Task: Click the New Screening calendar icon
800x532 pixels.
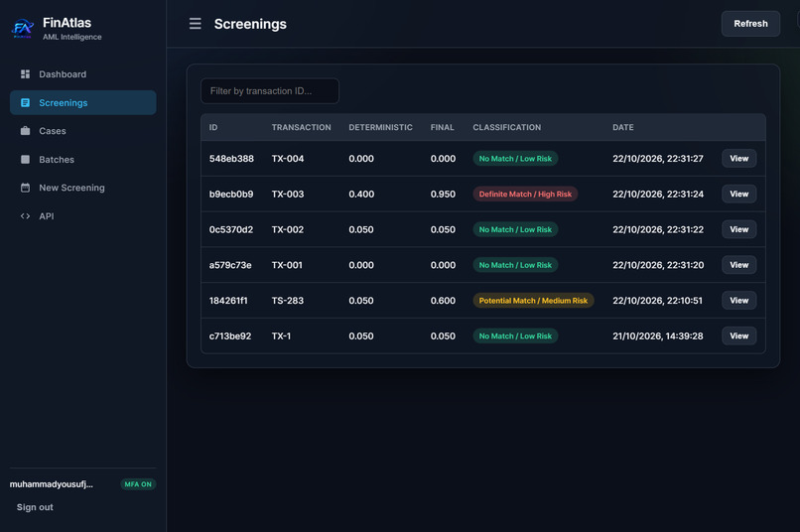Action: tap(25, 188)
